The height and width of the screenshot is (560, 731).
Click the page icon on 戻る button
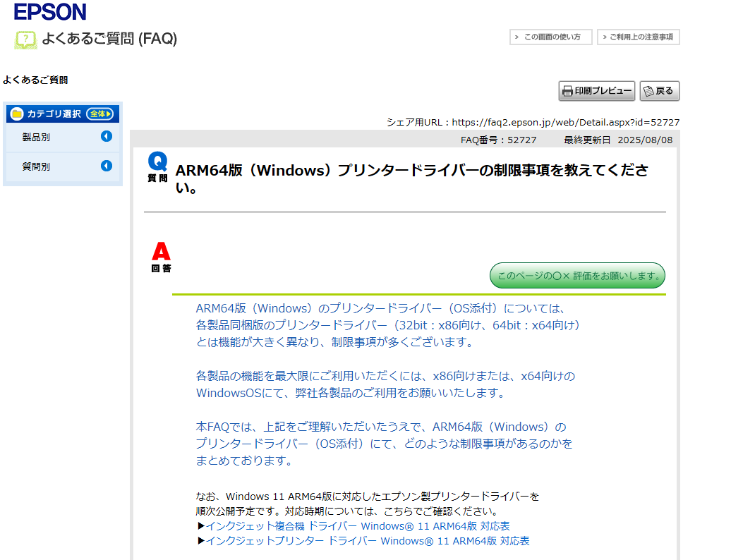648,91
